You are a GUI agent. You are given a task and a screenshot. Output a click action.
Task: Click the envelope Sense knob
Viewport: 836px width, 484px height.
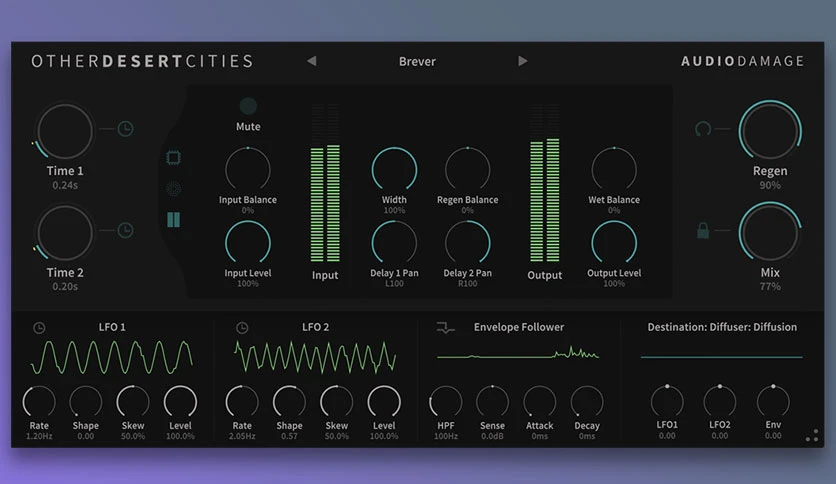click(492, 401)
